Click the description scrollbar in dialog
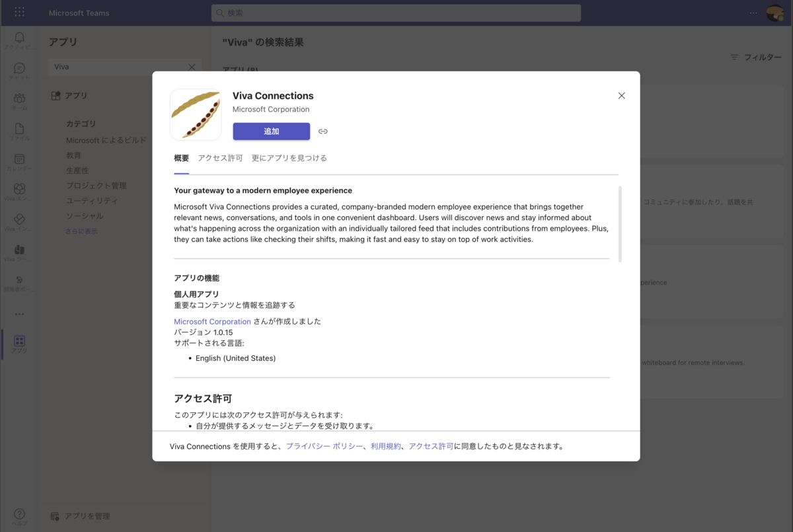 click(x=620, y=224)
